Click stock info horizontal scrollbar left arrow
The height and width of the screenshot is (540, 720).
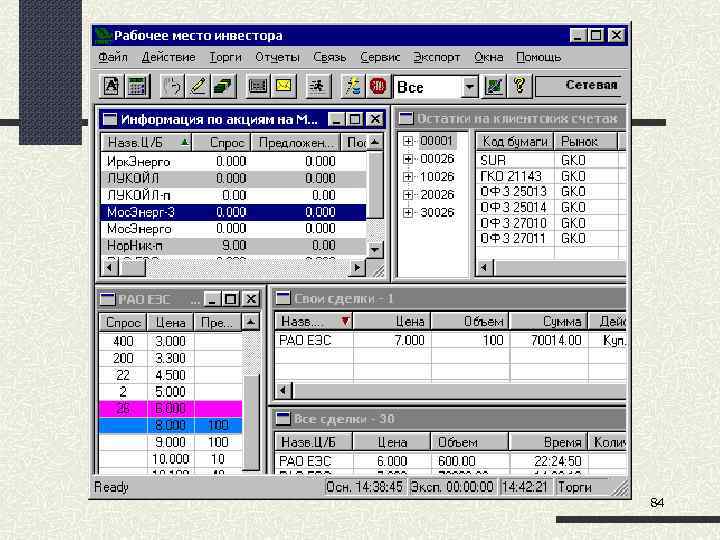point(109,267)
